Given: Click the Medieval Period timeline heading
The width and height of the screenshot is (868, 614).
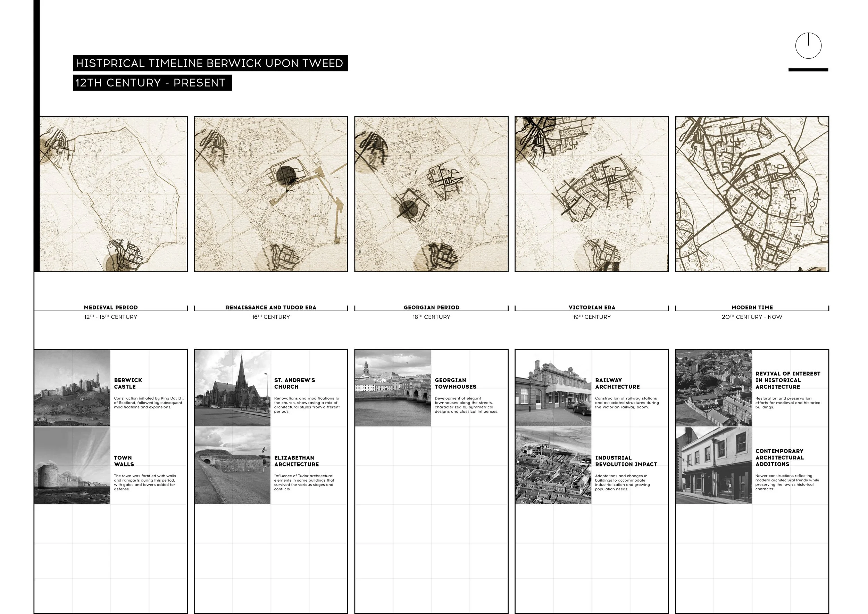Looking at the screenshot, I should pyautogui.click(x=111, y=307).
